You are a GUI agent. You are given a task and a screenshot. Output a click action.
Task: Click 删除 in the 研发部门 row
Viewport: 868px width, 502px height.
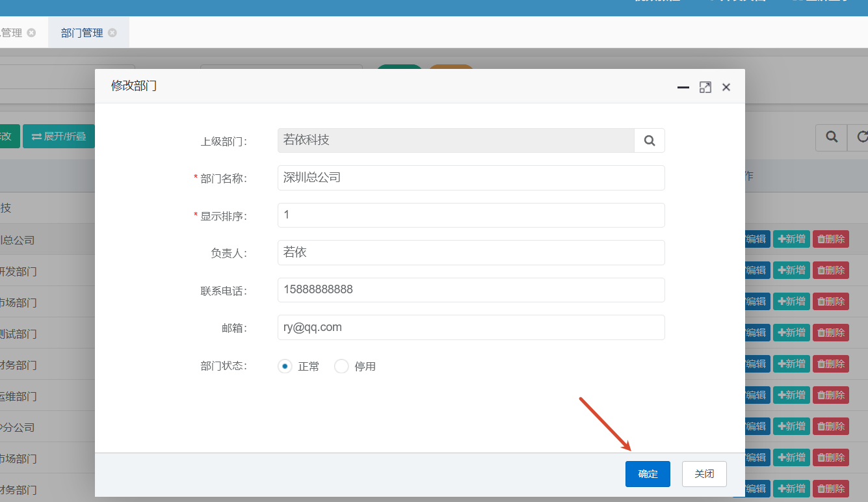[831, 270]
